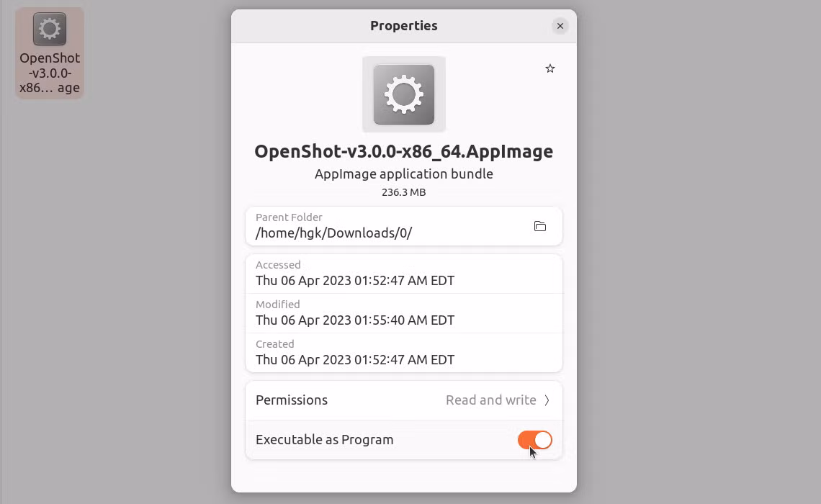The image size is (821, 504).
Task: Click the 236.3 MB file size text
Action: [x=404, y=192]
